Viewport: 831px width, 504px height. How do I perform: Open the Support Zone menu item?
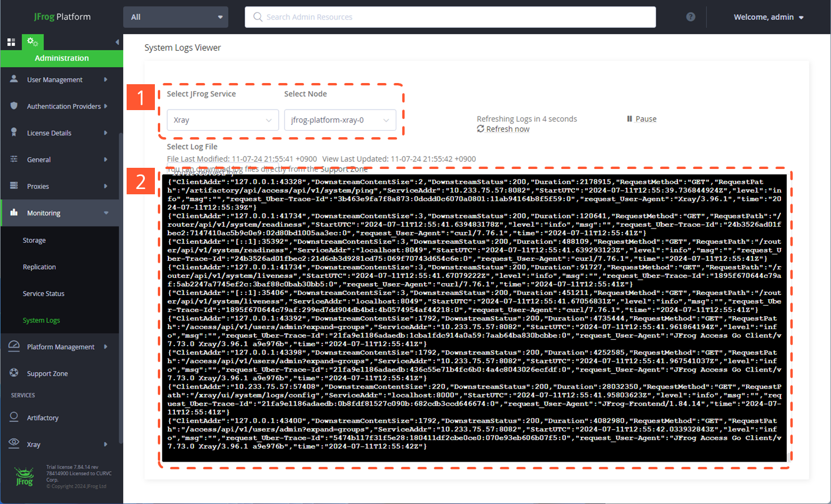(x=47, y=373)
